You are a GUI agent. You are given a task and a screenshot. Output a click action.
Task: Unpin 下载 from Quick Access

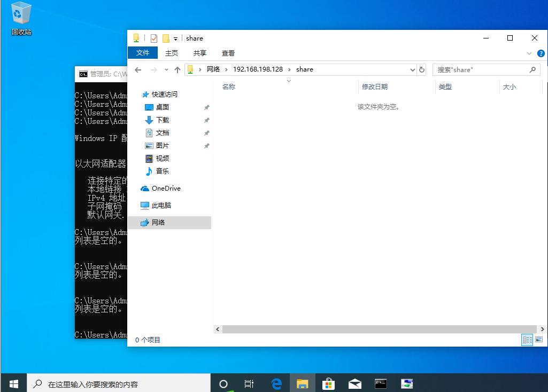pyautogui.click(x=207, y=120)
